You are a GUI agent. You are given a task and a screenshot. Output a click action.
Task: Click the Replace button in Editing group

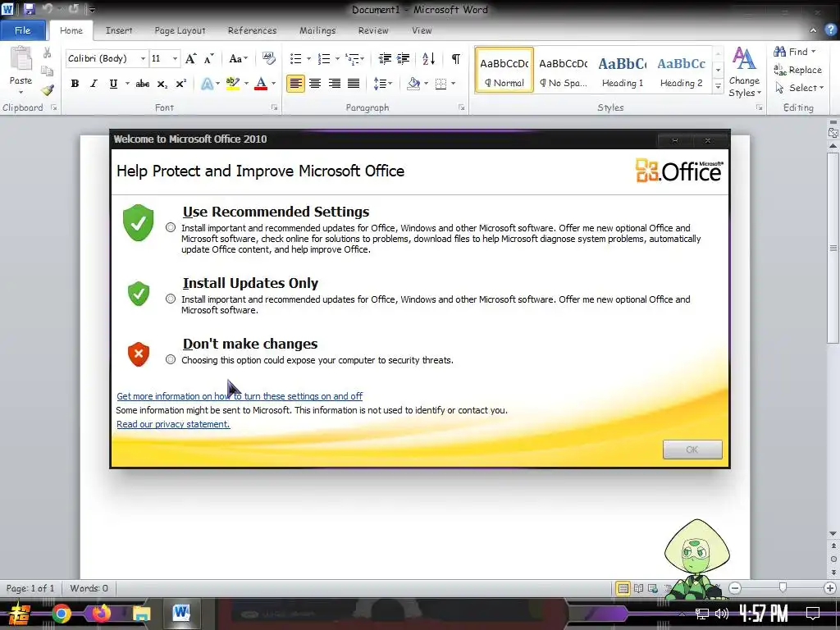point(797,70)
